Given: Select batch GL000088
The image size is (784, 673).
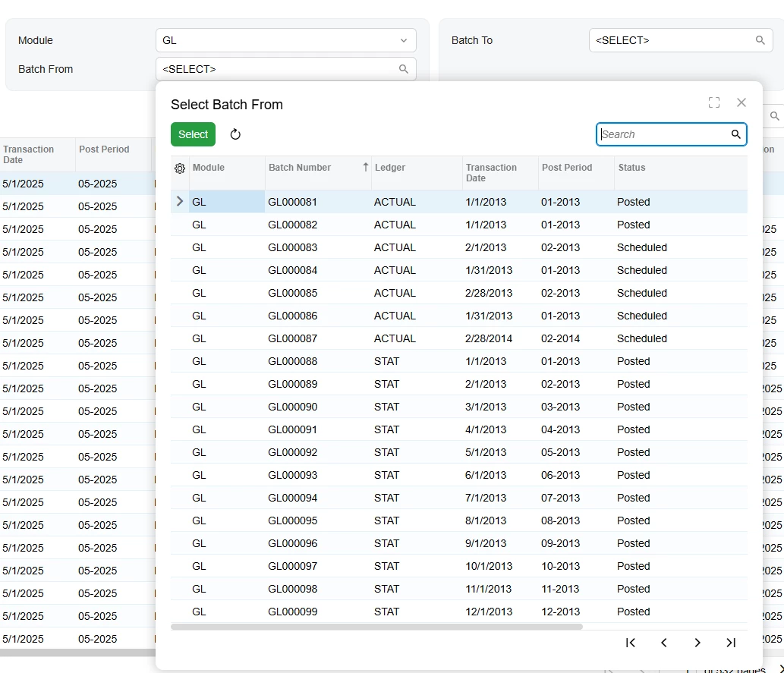Looking at the screenshot, I should tap(459, 361).
